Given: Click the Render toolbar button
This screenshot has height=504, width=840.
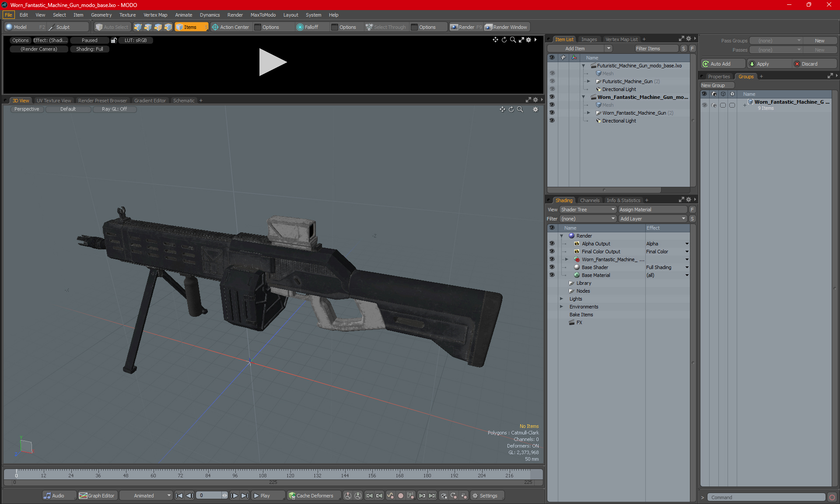Looking at the screenshot, I should (466, 27).
